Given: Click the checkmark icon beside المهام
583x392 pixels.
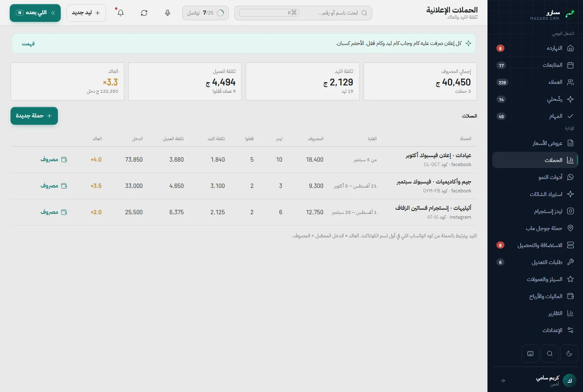Looking at the screenshot, I should pyautogui.click(x=570, y=116).
